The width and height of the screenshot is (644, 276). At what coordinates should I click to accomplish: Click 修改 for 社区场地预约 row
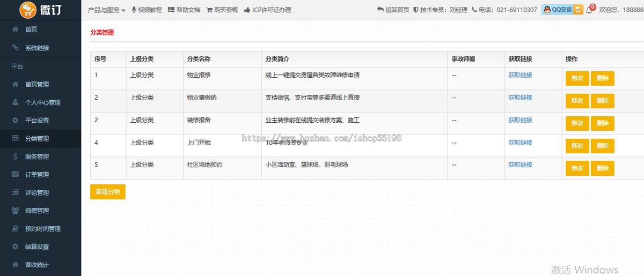[x=577, y=168]
